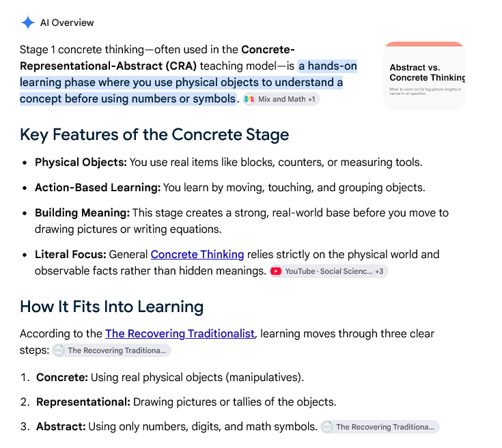Click Recovering Traditionalist icon after 'math symbols'
The image size is (502, 448).
click(327, 427)
